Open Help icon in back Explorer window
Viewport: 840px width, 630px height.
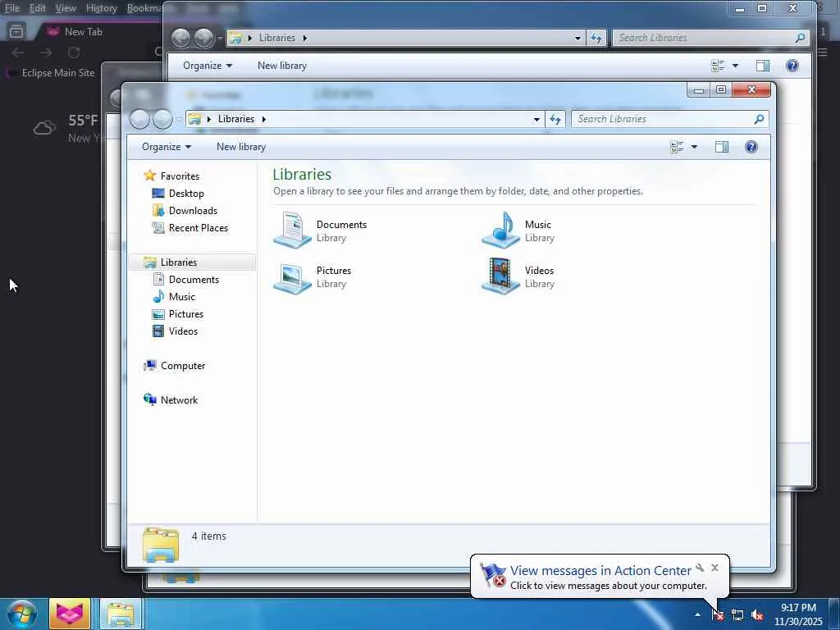click(792, 66)
